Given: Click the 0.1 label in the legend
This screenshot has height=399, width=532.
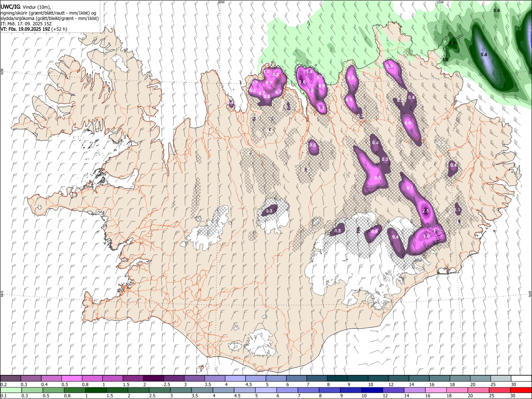Looking at the screenshot, I should (4, 396).
